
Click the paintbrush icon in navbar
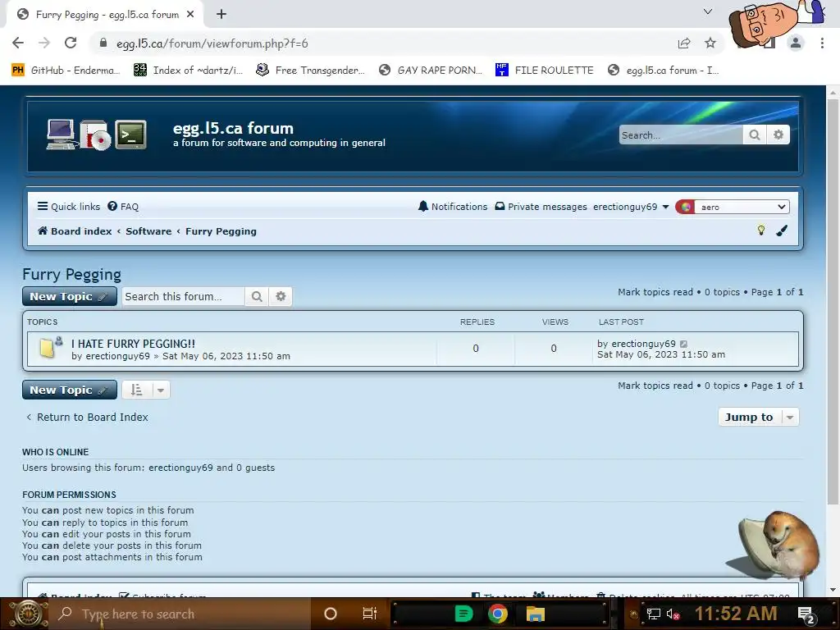point(782,231)
